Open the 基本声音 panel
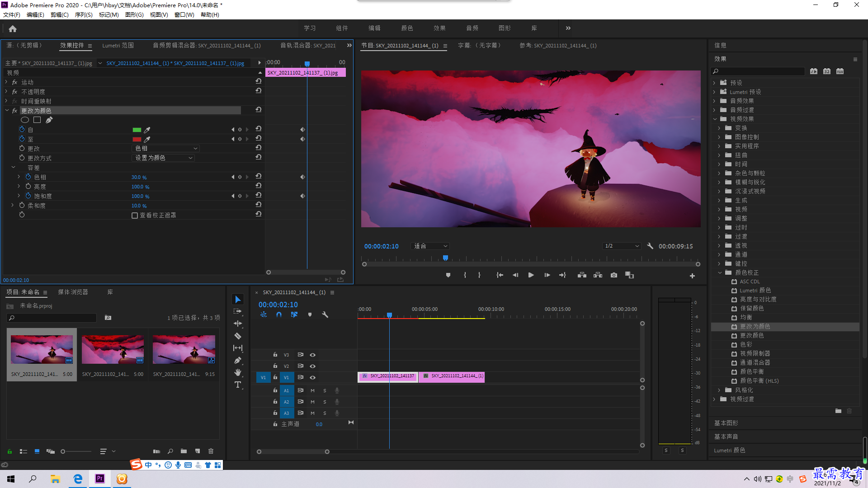The height and width of the screenshot is (488, 868). (x=726, y=437)
